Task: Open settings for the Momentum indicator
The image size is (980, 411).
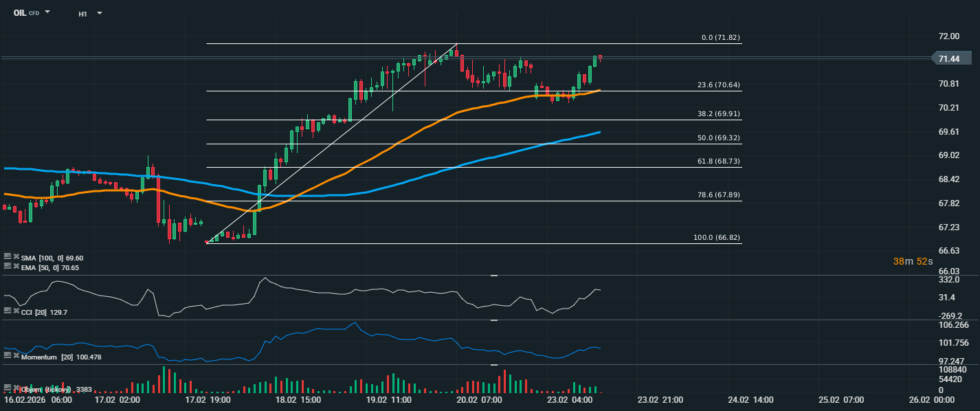Action: coord(8,356)
